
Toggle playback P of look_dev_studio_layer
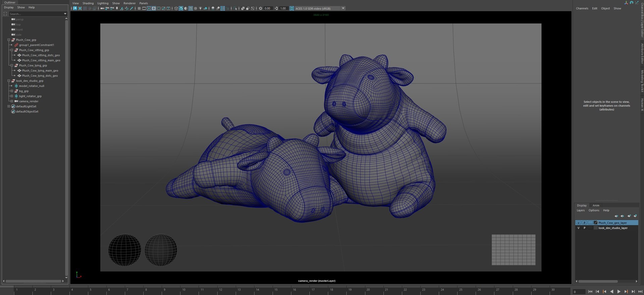(584, 228)
